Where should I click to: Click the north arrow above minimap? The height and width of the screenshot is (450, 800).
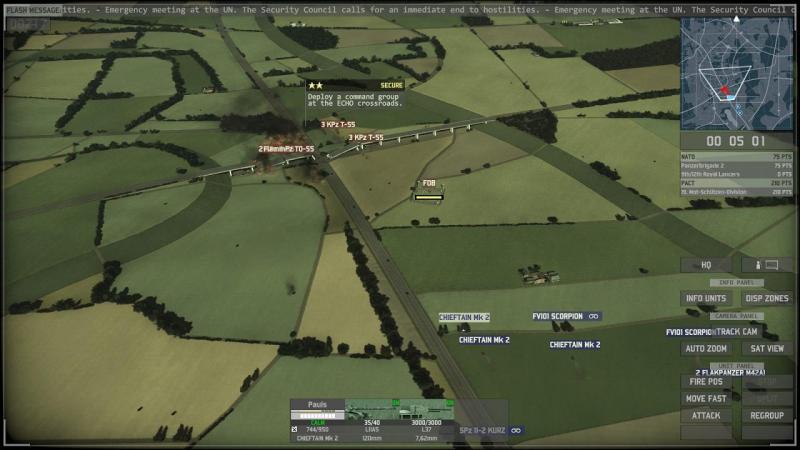coord(736,19)
